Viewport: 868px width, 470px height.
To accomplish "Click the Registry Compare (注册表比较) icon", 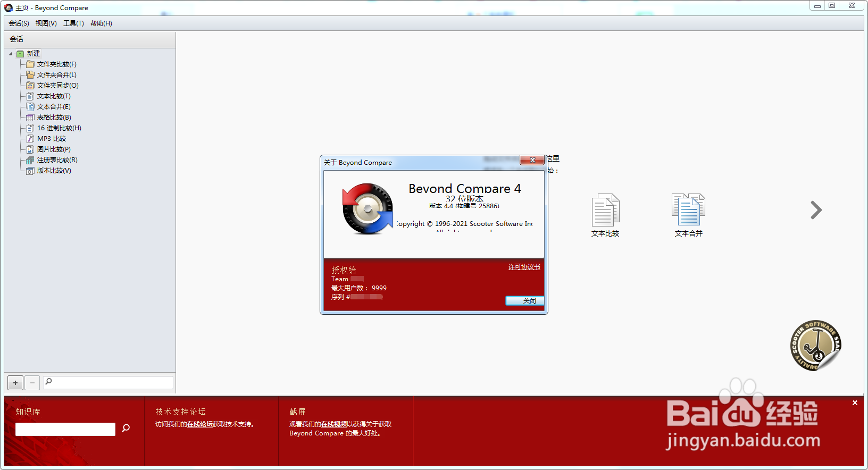I will 30,160.
